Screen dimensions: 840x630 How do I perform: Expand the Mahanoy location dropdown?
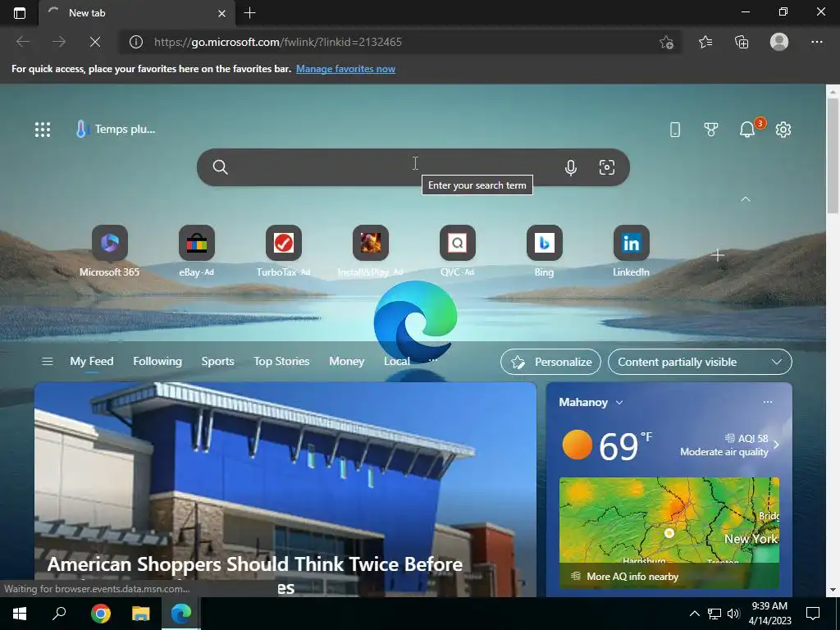591,402
